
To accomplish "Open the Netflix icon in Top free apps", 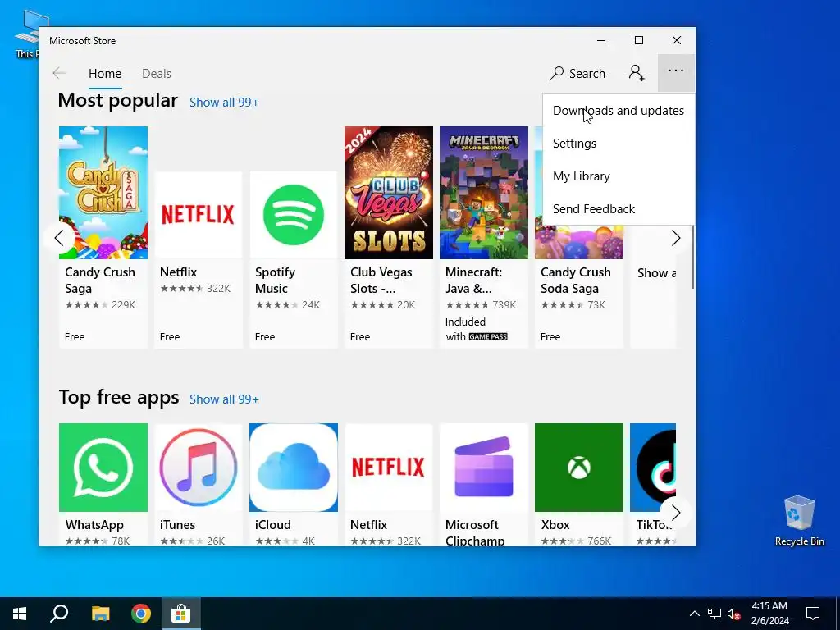I will 388,467.
